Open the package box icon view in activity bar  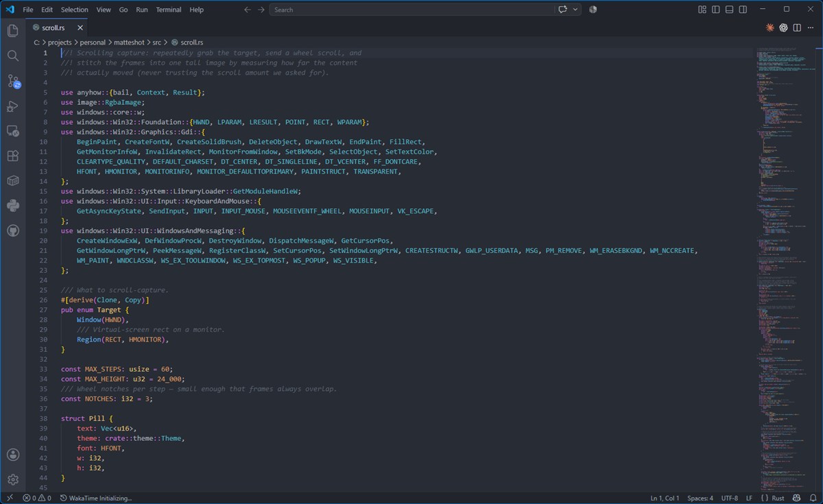(12, 180)
